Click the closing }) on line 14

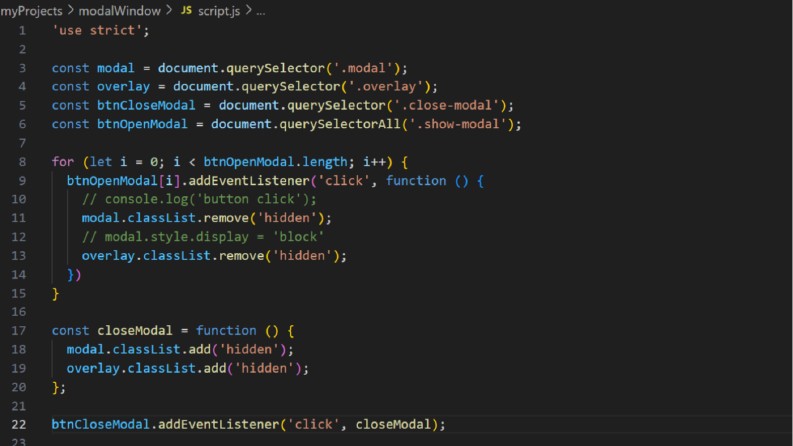coord(74,275)
